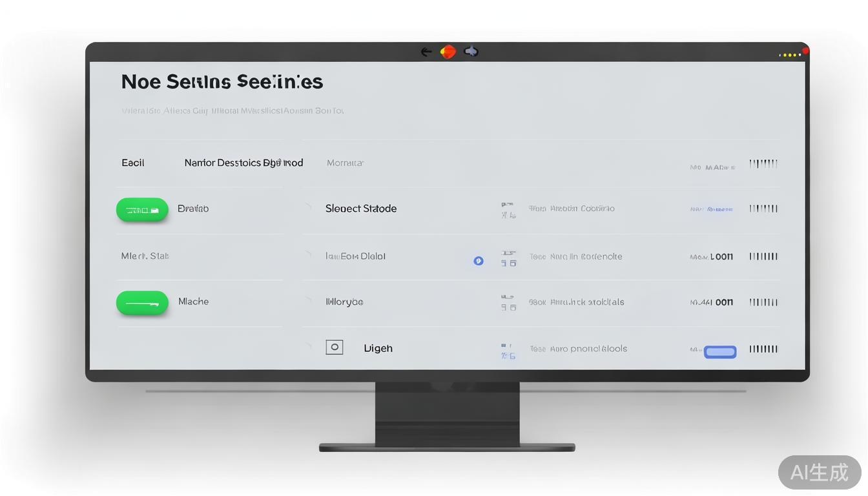Click the small grid icon in Sleneect Statode row
868x496 pixels.
point(508,209)
